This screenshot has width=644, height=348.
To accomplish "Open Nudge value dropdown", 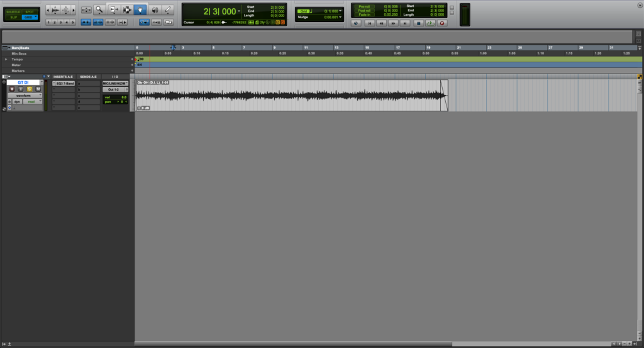I will (340, 17).
